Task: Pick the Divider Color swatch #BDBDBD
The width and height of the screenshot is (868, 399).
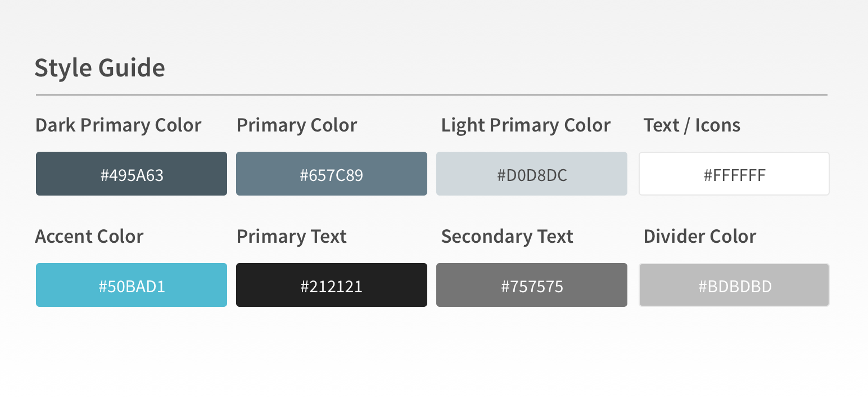Action: click(x=734, y=285)
